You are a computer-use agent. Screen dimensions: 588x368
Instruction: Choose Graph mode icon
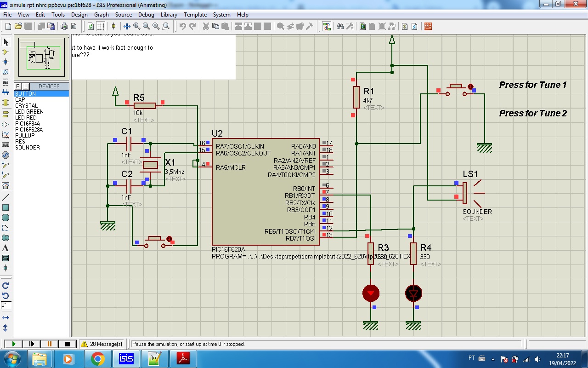pyautogui.click(x=6, y=135)
